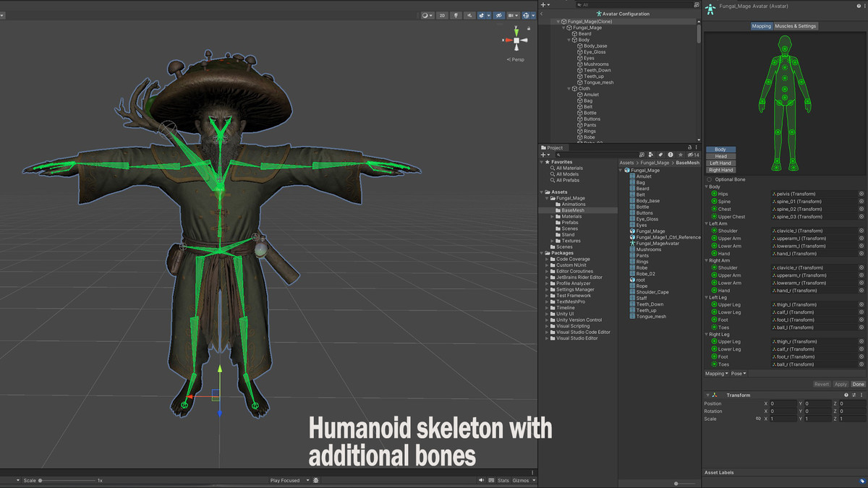
Task: Switch to Muscles & Settings tab
Action: 795,26
